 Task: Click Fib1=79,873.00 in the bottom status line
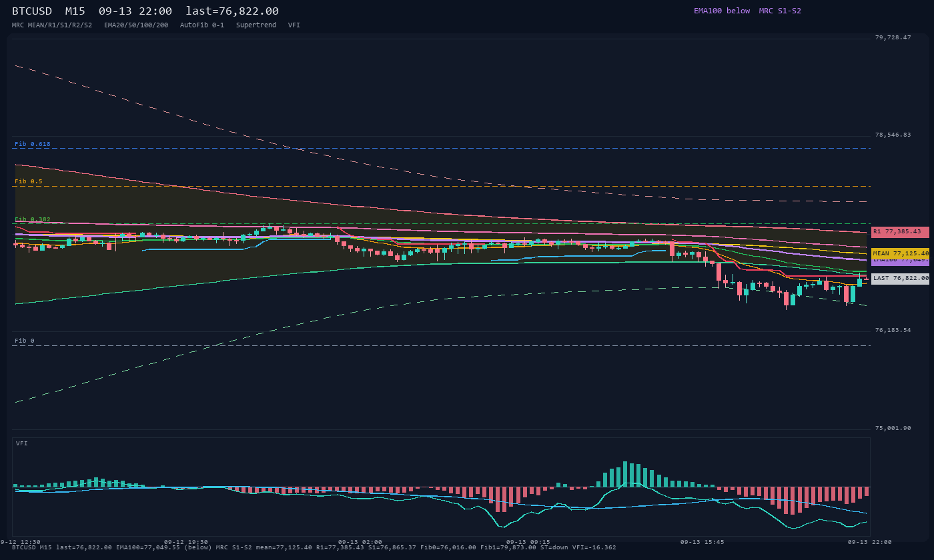(508, 547)
